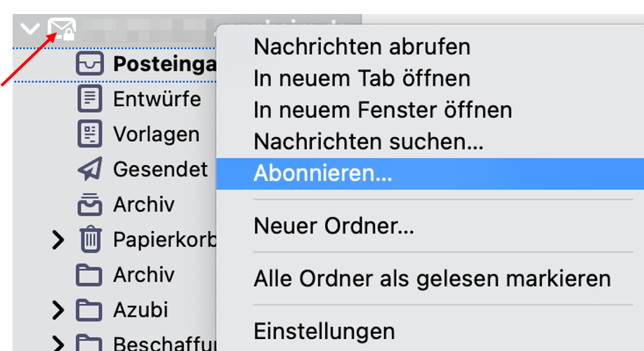Image resolution: width=644 pixels, height=351 pixels.
Task: Click the Archiv archive box icon
Action: [89, 204]
